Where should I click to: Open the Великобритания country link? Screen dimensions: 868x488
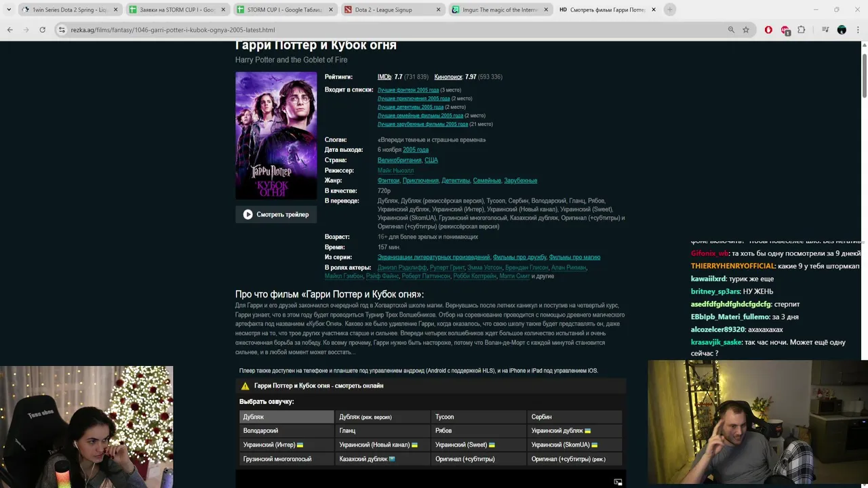[399, 160]
